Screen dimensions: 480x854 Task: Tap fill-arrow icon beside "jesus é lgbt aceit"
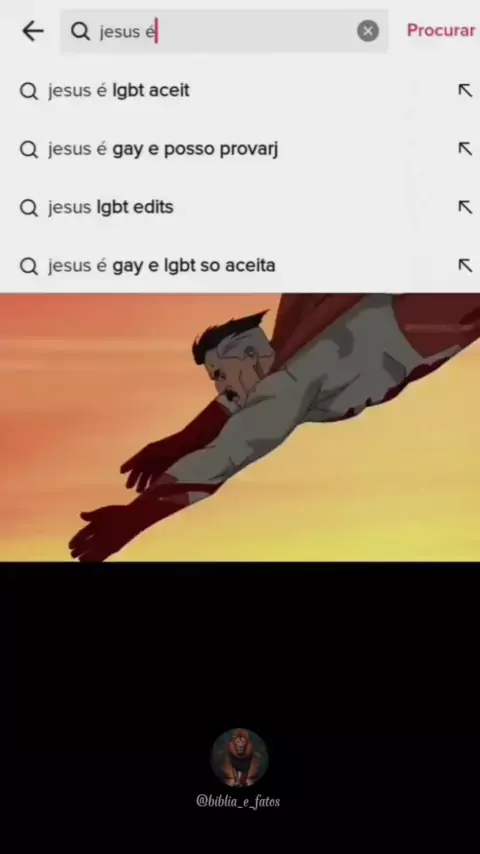click(465, 90)
